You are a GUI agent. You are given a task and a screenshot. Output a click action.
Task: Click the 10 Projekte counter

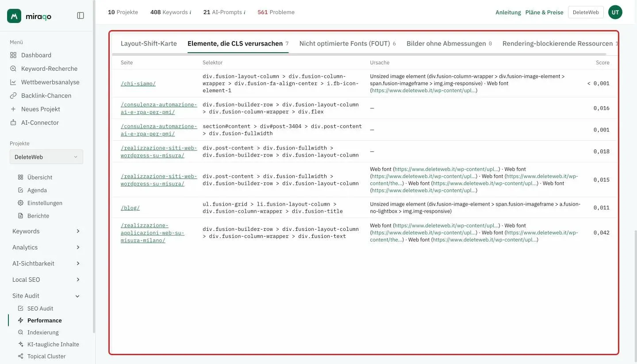[x=123, y=12]
